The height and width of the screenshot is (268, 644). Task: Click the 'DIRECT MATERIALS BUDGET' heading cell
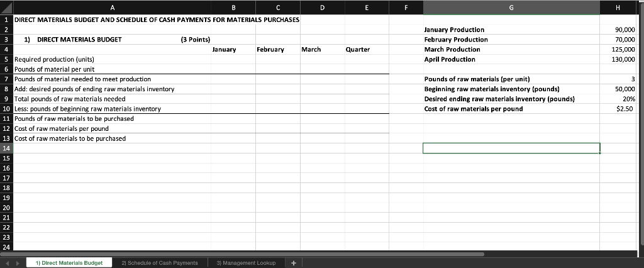(79, 40)
